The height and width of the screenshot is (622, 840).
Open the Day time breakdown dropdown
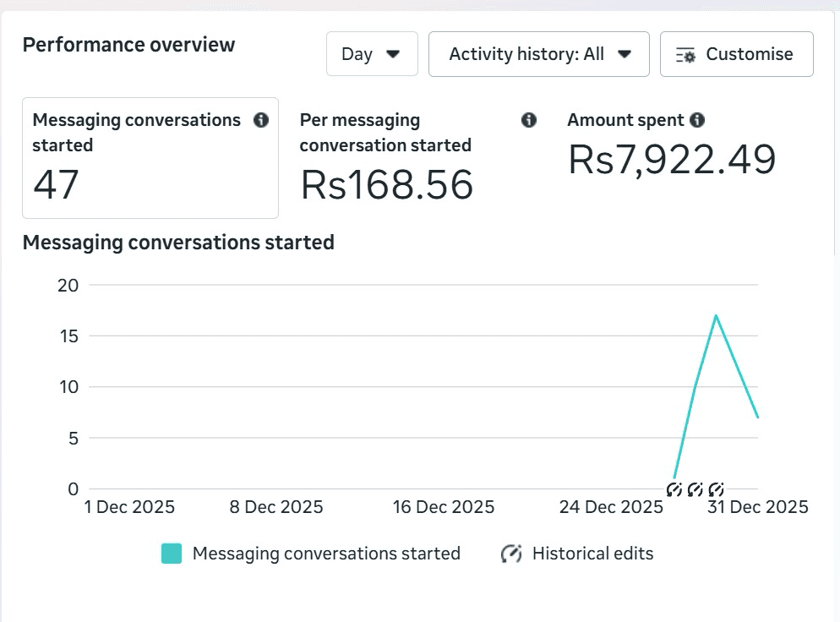pyautogui.click(x=372, y=54)
